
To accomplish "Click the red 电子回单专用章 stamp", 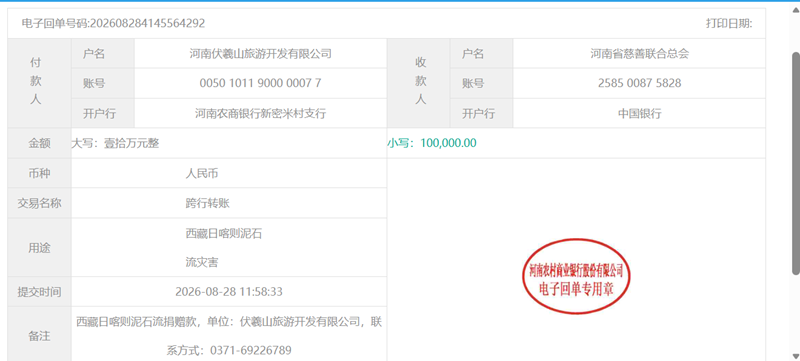I will [576, 276].
